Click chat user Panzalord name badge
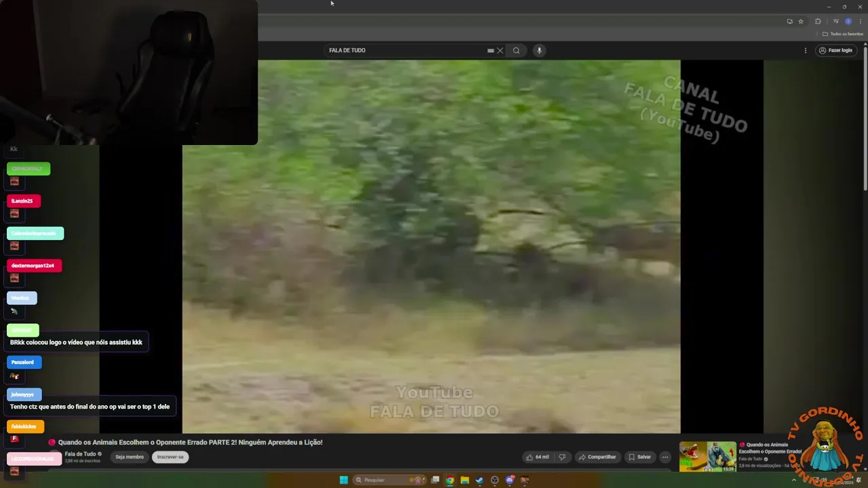This screenshot has width=868, height=488. tap(24, 362)
